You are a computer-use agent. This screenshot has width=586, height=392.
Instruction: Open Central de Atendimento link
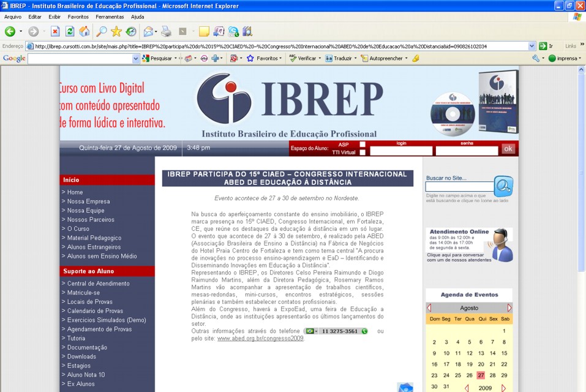click(x=99, y=284)
